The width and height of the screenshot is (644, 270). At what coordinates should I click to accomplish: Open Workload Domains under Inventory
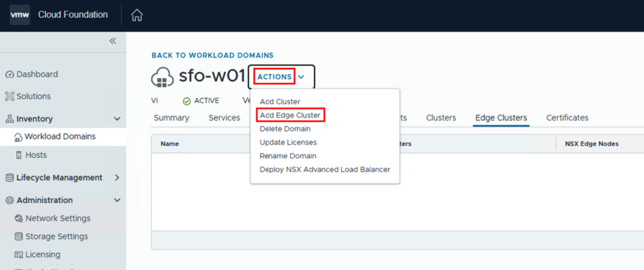(60, 136)
